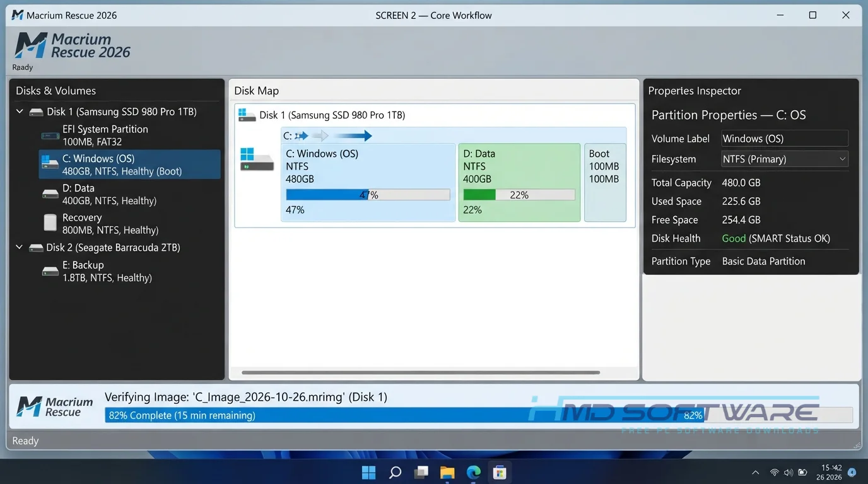Screen dimensions: 868x484
Task: Click the Windows drive icon left of C: block
Action: (x=257, y=159)
